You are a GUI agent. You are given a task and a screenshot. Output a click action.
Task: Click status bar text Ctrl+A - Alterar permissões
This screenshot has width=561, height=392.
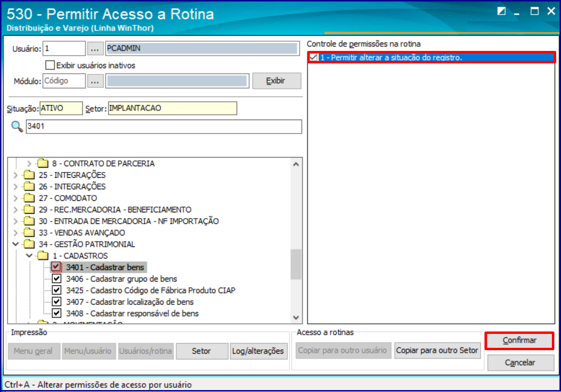(x=98, y=385)
